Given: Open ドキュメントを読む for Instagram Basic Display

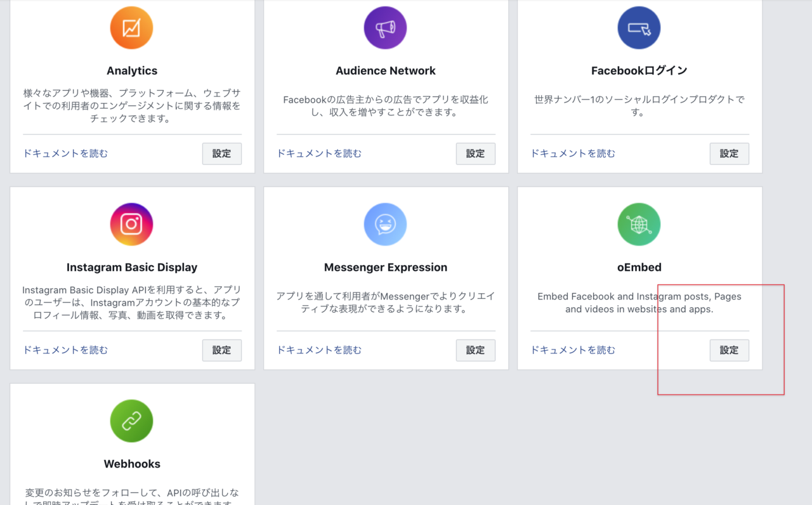Looking at the screenshot, I should point(66,350).
